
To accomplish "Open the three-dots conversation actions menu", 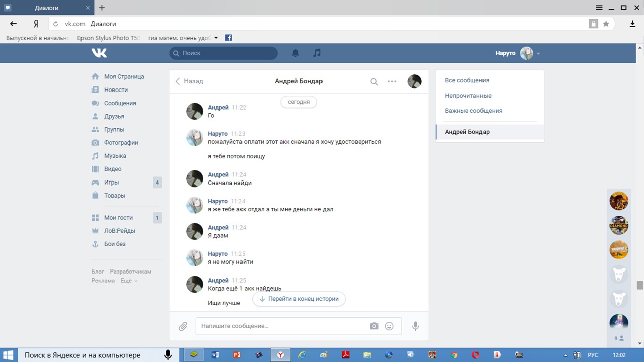I will [x=392, y=81].
